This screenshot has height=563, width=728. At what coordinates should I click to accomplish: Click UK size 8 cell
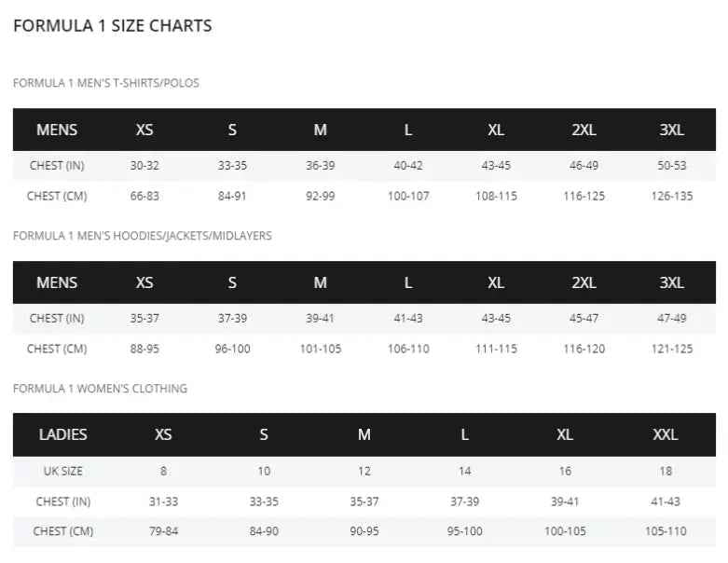(163, 472)
